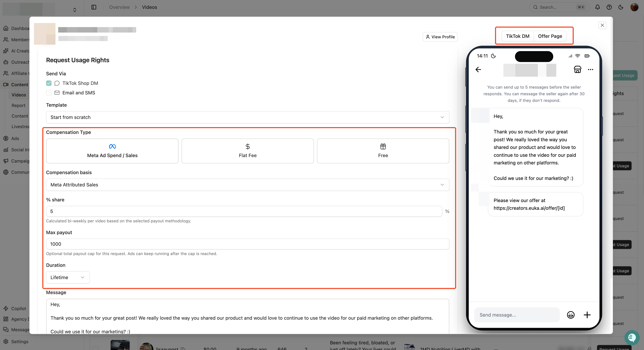This screenshot has width=644, height=350.
Task: Open the help question mark icon
Action: (x=609, y=7)
